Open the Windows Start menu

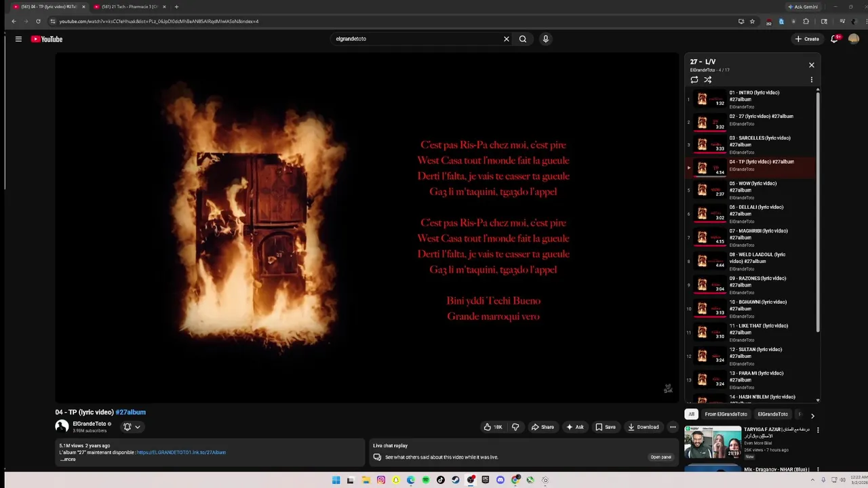(336, 480)
